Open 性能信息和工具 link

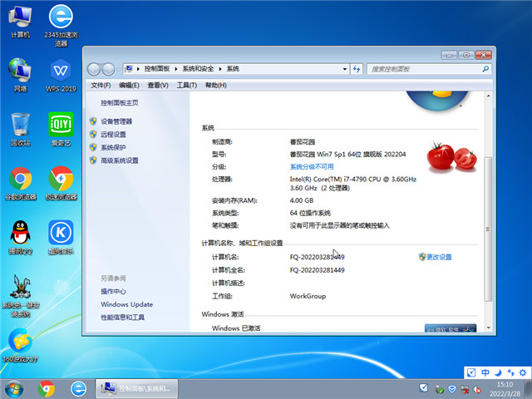pyautogui.click(x=122, y=318)
